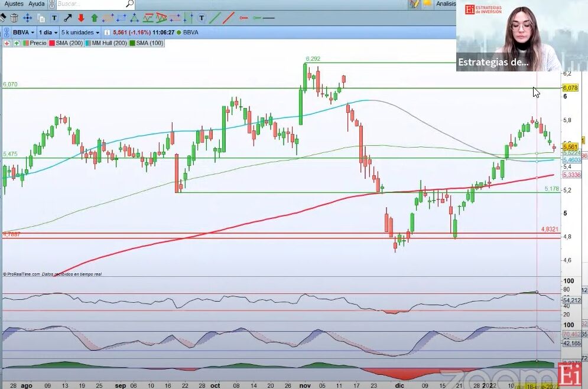Click the Estrategias de... webcam thumbnail
588x389 pixels.
(522, 35)
